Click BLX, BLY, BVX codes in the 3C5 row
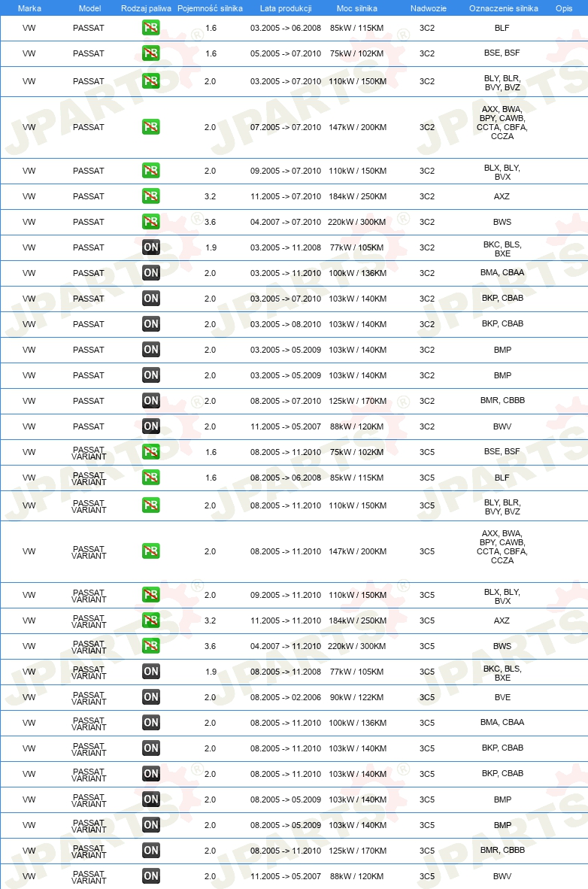The width and height of the screenshot is (588, 889). tap(502, 596)
